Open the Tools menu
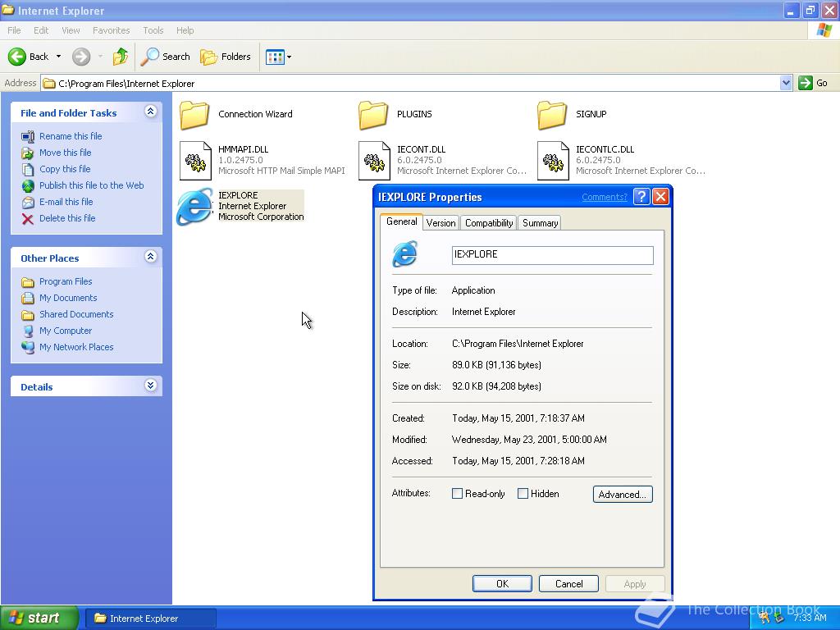 (153, 30)
